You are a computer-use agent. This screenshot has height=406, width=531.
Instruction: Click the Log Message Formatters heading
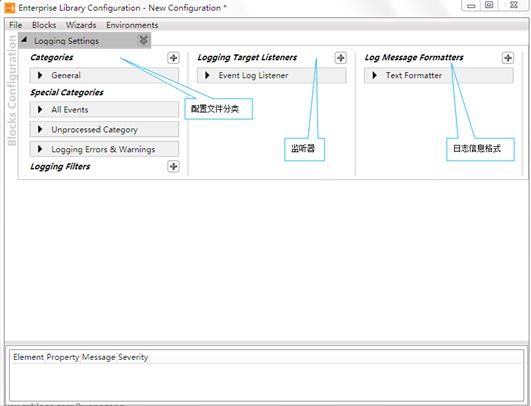coord(414,58)
